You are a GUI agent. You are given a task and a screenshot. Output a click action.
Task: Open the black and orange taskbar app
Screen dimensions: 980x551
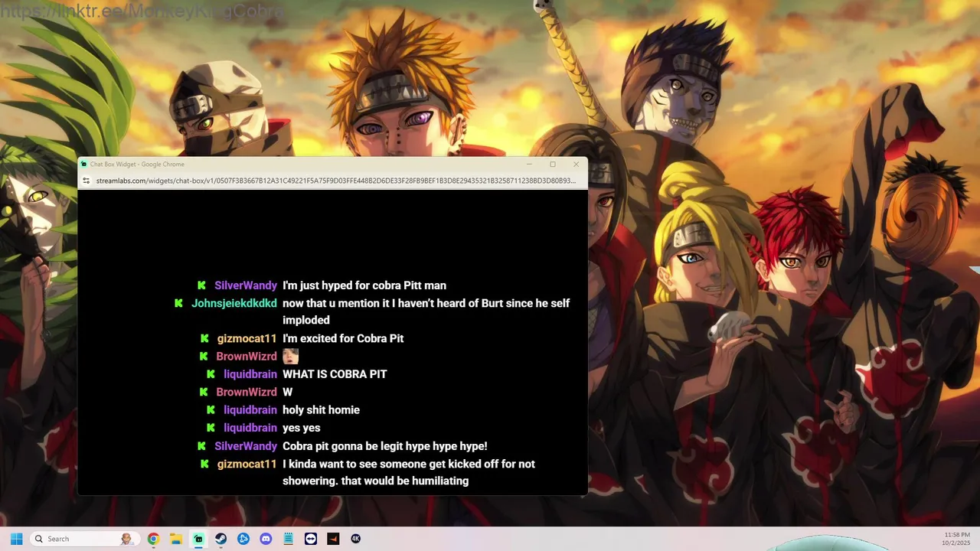click(x=333, y=539)
